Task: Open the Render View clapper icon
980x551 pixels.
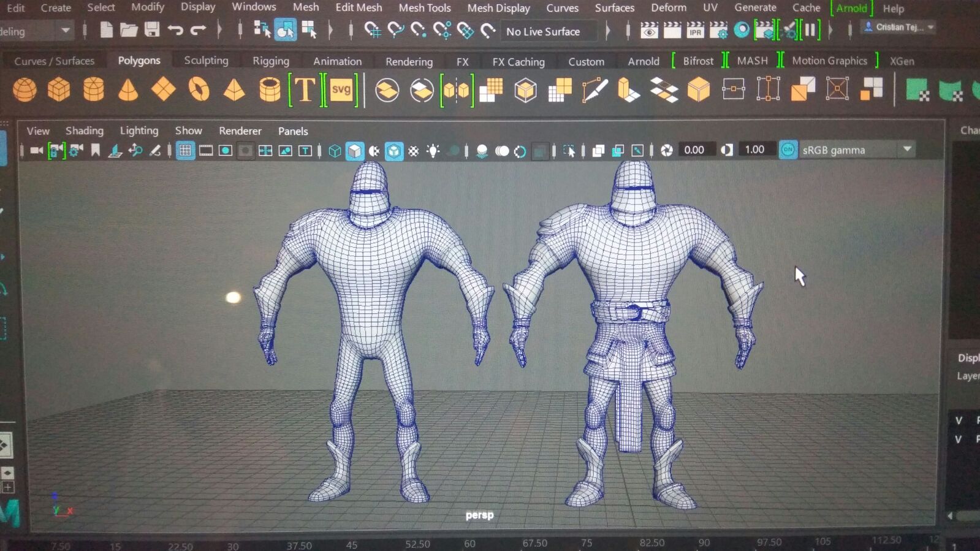Action: tap(649, 30)
